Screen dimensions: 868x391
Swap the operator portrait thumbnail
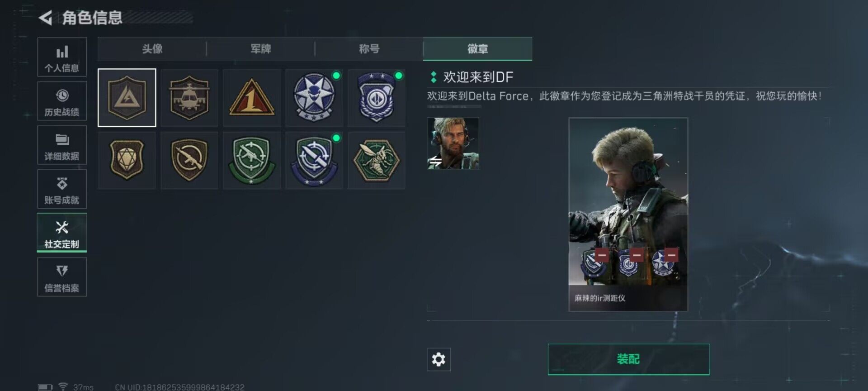pyautogui.click(x=453, y=143)
